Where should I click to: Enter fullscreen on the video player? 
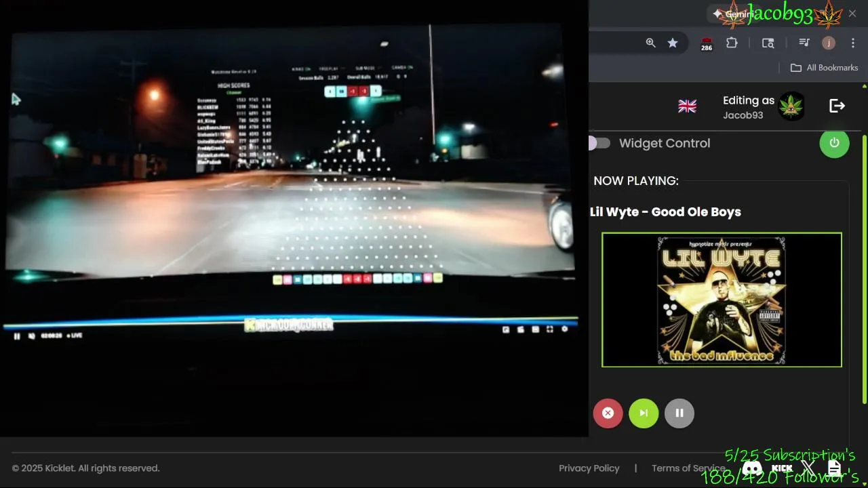550,330
